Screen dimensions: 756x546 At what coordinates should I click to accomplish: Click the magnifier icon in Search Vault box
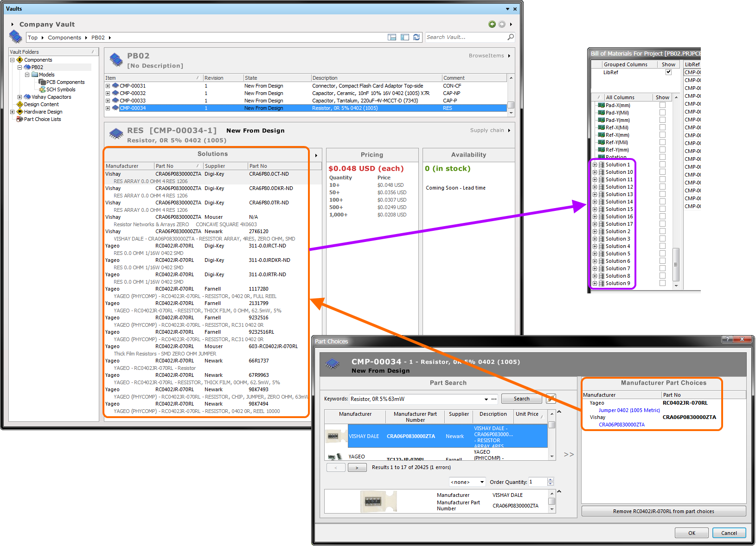pyautogui.click(x=511, y=37)
